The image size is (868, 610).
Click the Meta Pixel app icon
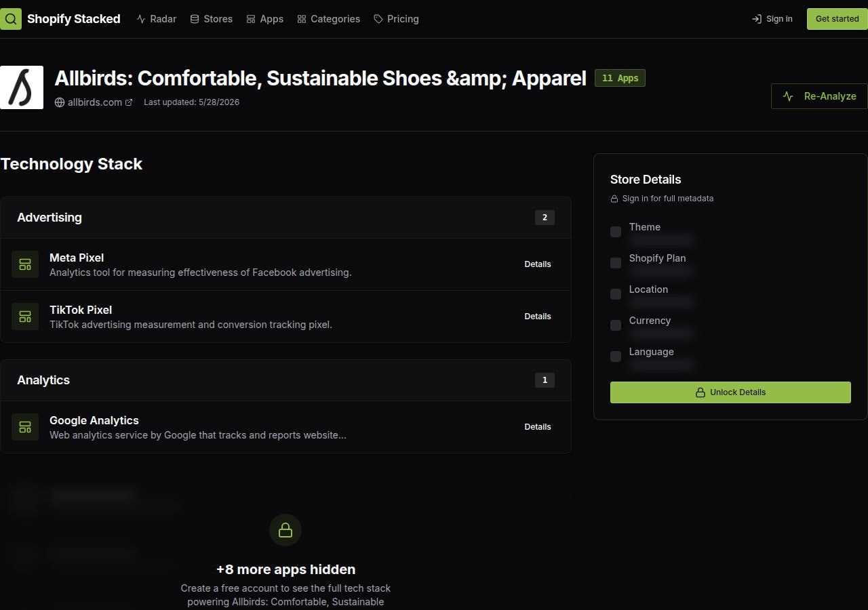pos(25,264)
